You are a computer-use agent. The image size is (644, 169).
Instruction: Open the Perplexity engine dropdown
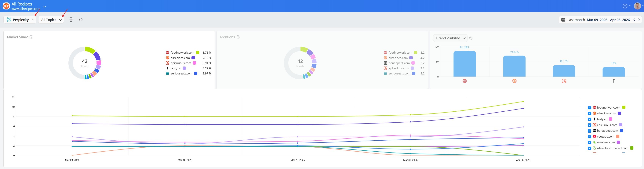click(x=20, y=20)
